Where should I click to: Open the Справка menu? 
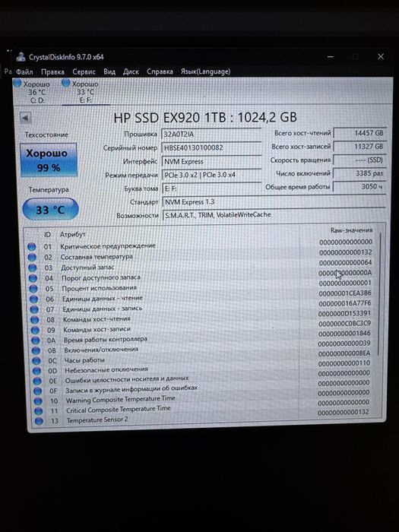160,71
